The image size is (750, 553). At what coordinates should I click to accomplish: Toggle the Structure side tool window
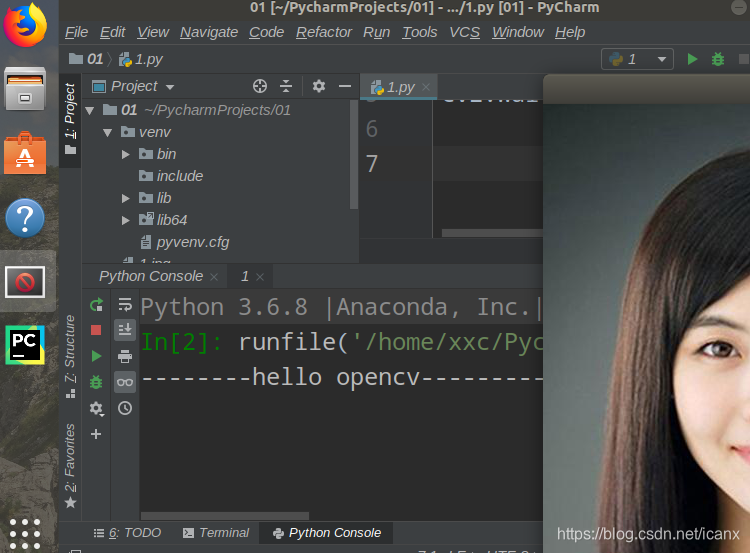click(x=70, y=356)
